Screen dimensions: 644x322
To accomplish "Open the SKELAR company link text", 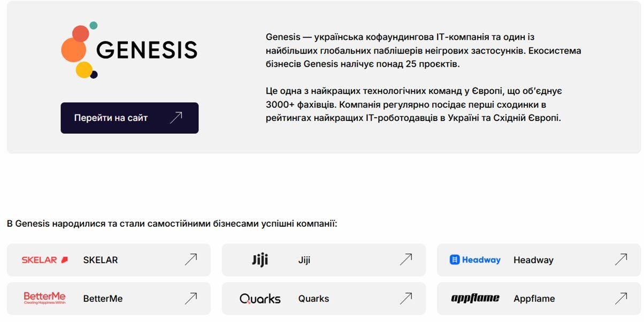I will tap(101, 260).
